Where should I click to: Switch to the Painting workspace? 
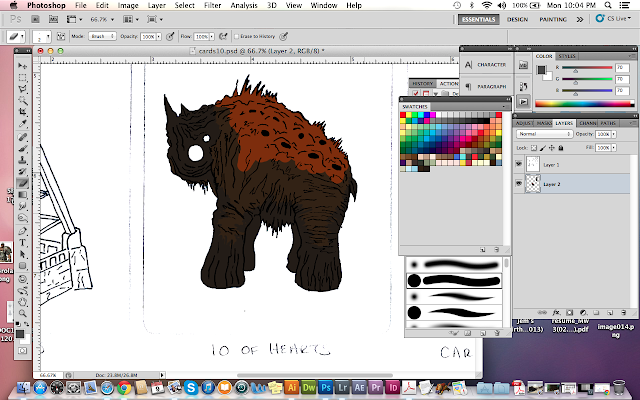click(x=553, y=19)
